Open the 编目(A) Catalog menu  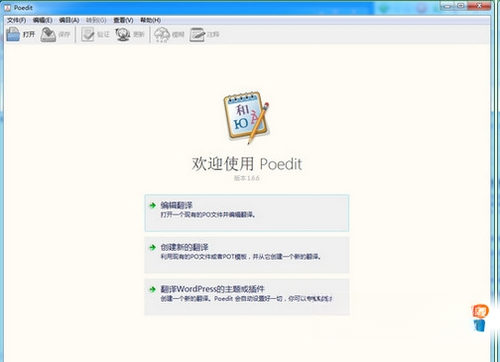69,20
